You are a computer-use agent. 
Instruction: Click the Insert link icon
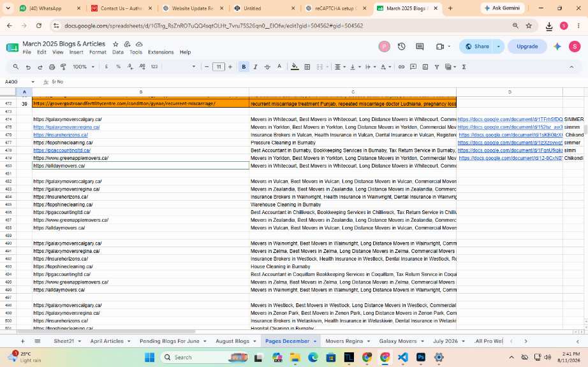pos(401,67)
